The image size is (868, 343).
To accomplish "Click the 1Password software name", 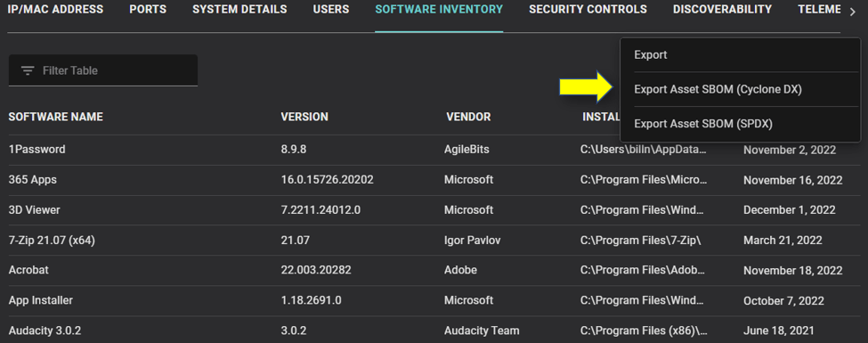I will tap(37, 150).
